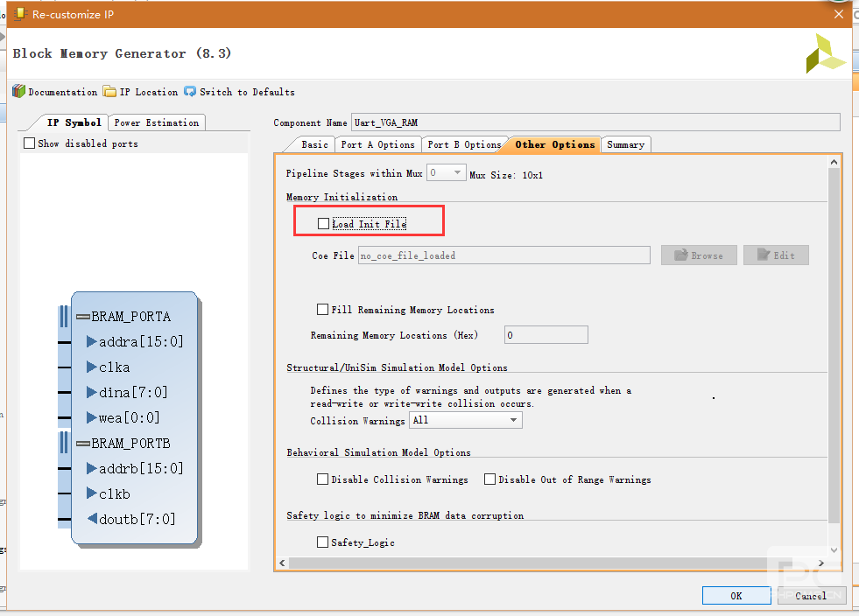This screenshot has height=616, width=859.
Task: Open the Collision Warnings dropdown
Action: coord(466,420)
